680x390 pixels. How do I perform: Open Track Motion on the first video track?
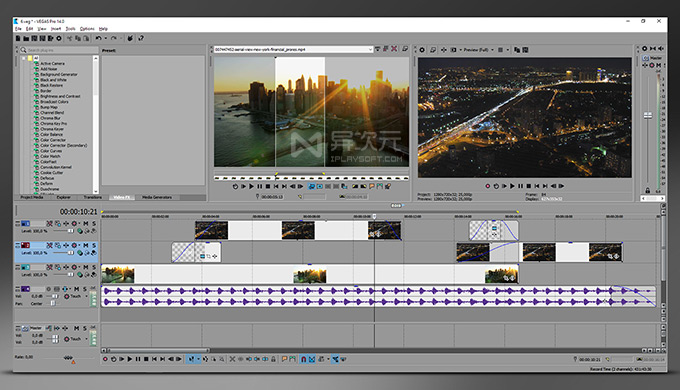tap(58, 223)
